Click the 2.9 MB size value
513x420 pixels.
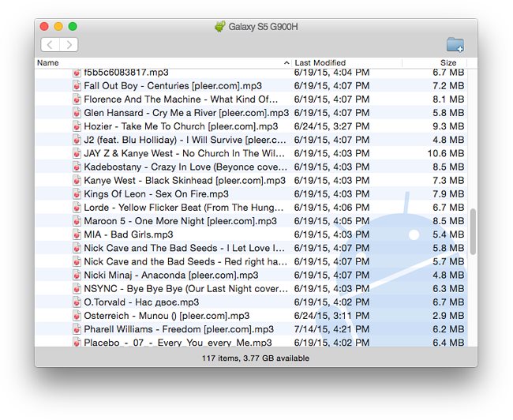click(448, 316)
